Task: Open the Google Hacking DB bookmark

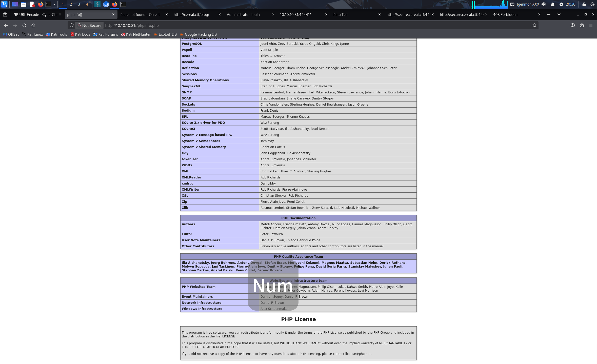Action: point(198,34)
